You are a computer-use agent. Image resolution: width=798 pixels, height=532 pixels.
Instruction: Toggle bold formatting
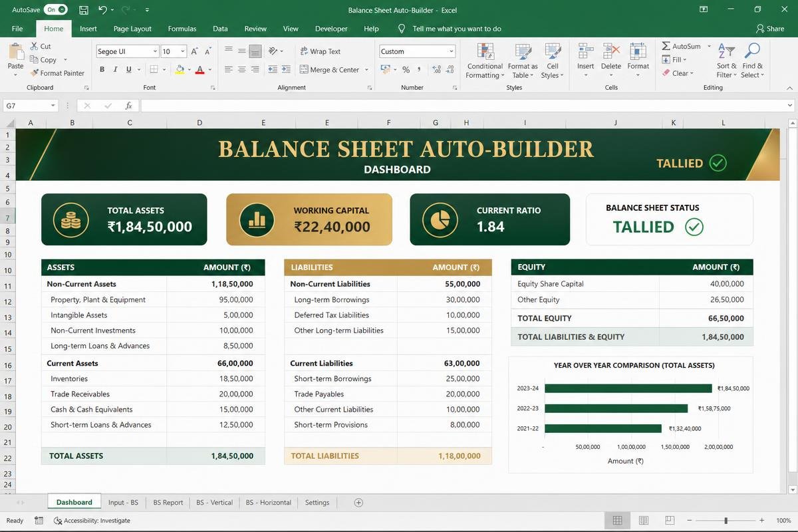(x=102, y=69)
